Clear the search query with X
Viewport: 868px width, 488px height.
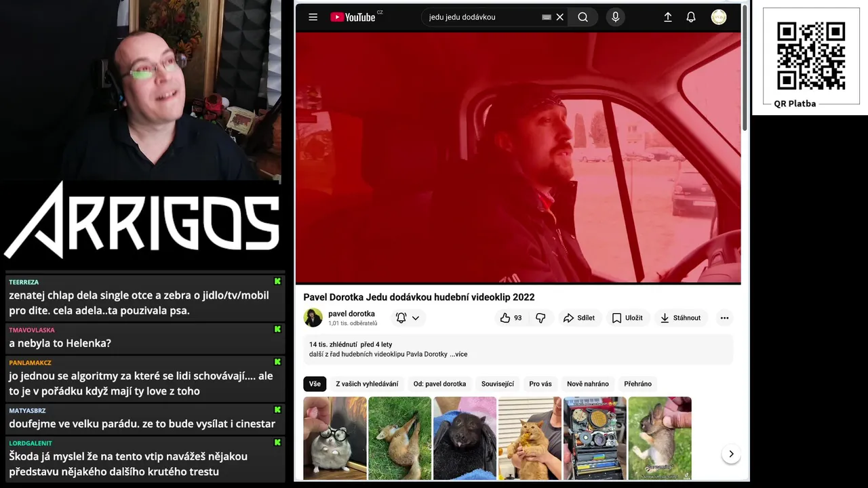(x=560, y=17)
